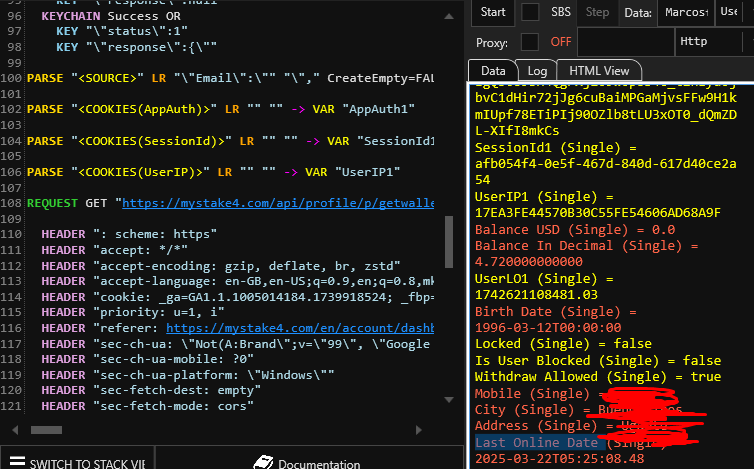Click the vertical scrollbar thumb in editor

click(449, 241)
